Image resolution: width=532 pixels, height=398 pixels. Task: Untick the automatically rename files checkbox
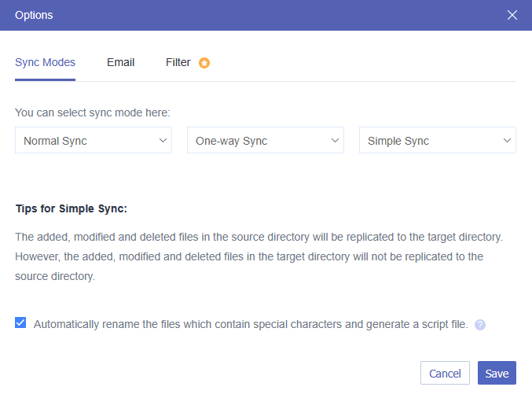(x=20, y=323)
